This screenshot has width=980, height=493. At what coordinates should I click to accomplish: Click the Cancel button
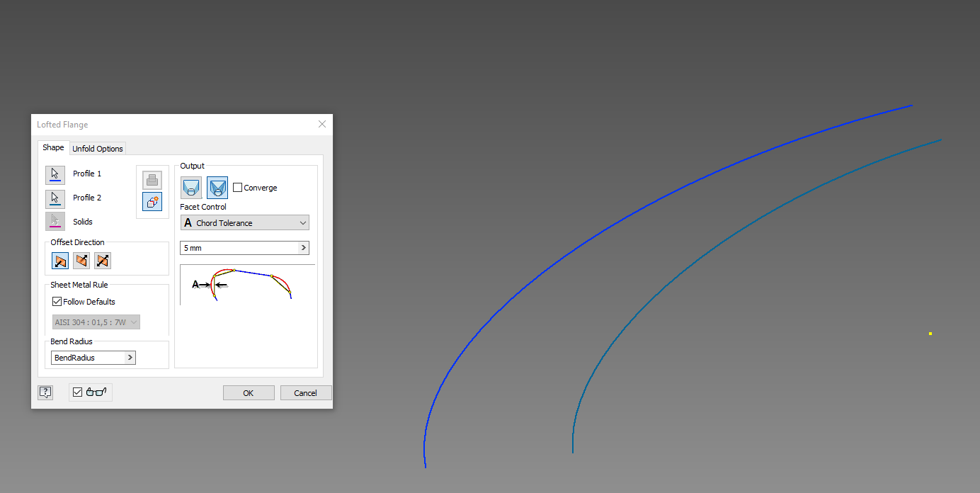click(x=306, y=393)
